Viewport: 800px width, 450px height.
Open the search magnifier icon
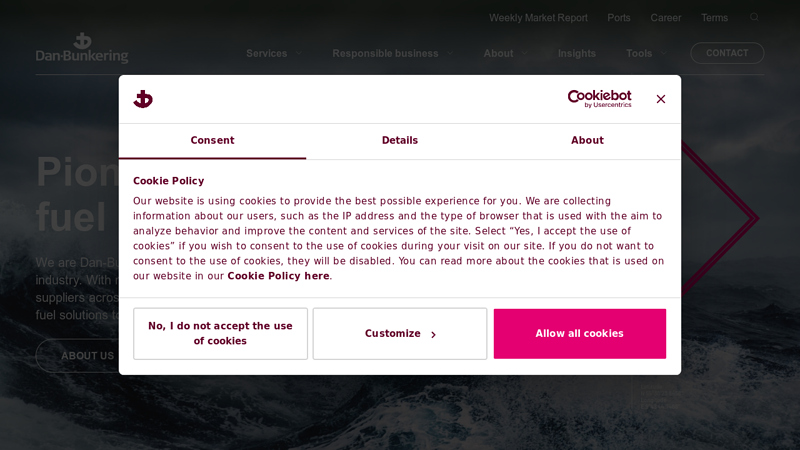[754, 17]
